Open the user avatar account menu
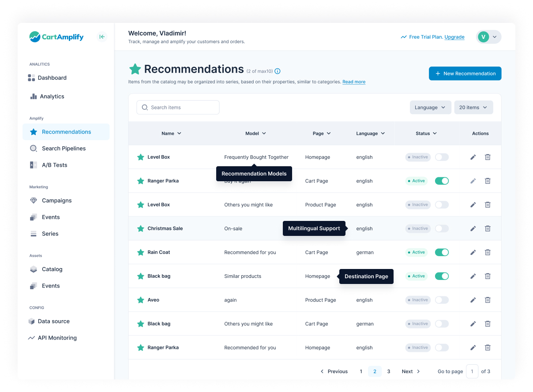 (x=488, y=37)
